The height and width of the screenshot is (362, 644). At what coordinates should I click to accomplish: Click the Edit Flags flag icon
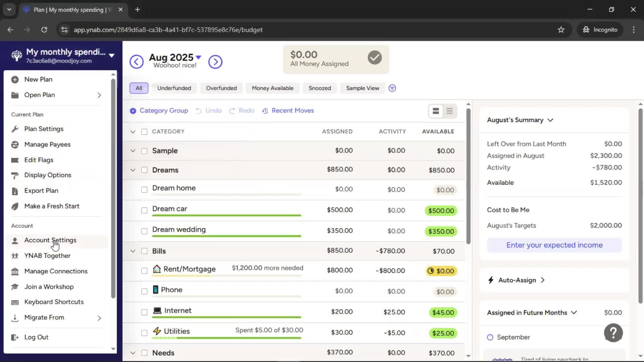pyautogui.click(x=15, y=160)
